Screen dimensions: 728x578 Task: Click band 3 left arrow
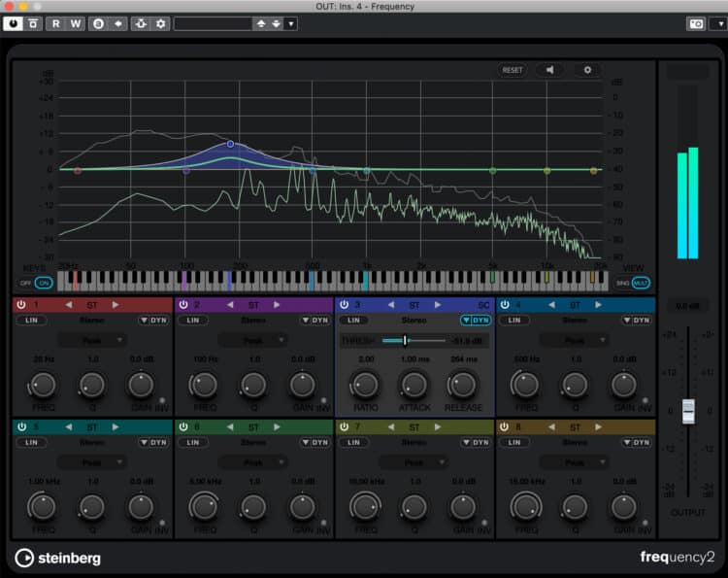(x=391, y=305)
